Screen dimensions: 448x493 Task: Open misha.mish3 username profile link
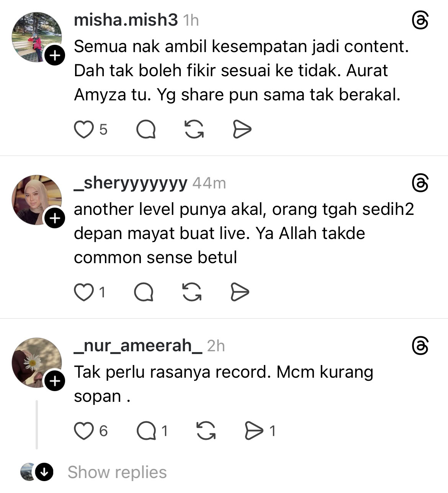coord(126,20)
